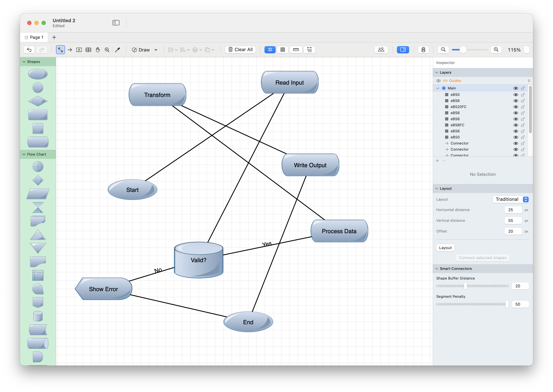Collapse the Smart Connectors section

point(437,269)
